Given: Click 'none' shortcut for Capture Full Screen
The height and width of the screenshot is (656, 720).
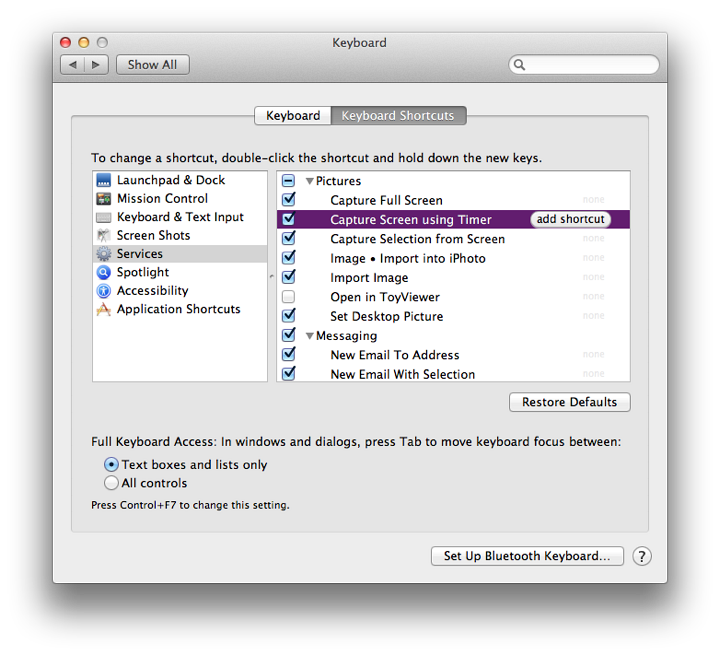Looking at the screenshot, I should (x=593, y=200).
